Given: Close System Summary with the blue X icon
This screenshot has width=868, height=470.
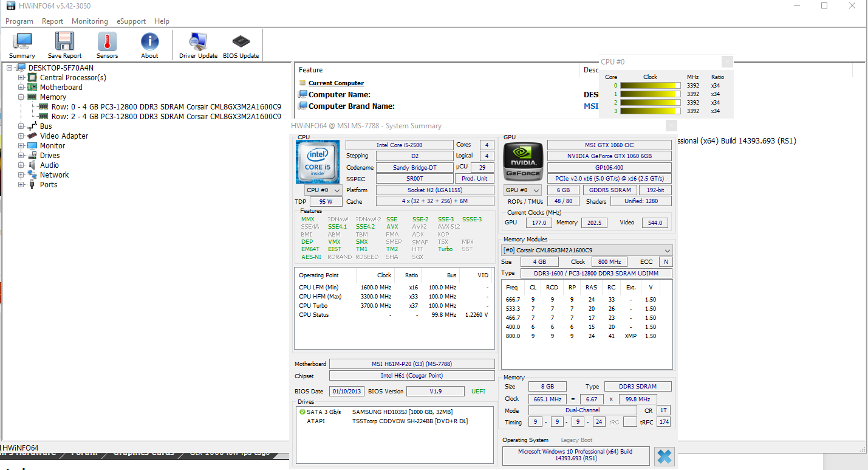Looking at the screenshot, I should point(665,456).
